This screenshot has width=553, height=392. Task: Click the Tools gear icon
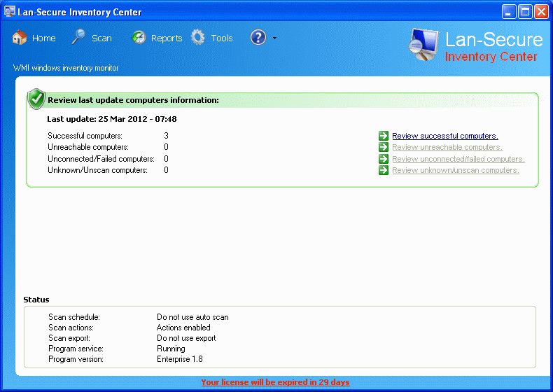tap(198, 37)
